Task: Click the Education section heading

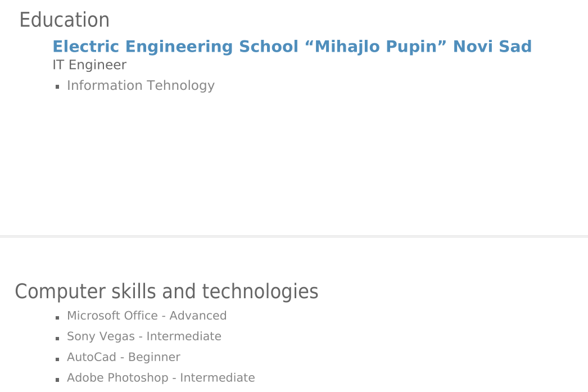Action: click(x=64, y=20)
